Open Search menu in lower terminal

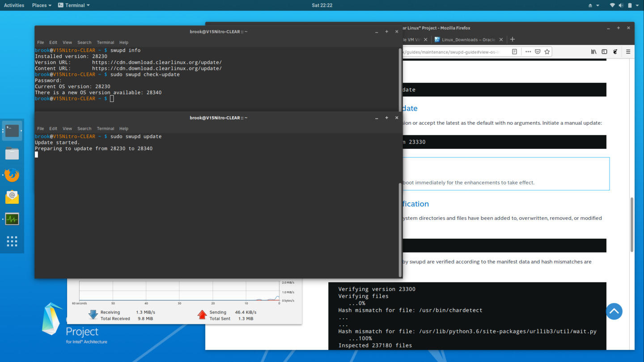click(x=84, y=129)
